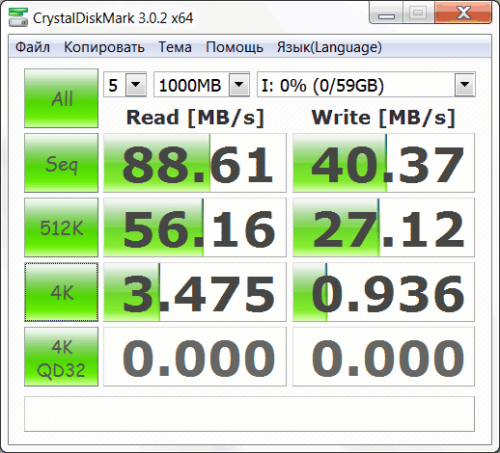This screenshot has width=500, height=453.
Task: Click the Write [MB/s] column header
Action: (x=383, y=118)
